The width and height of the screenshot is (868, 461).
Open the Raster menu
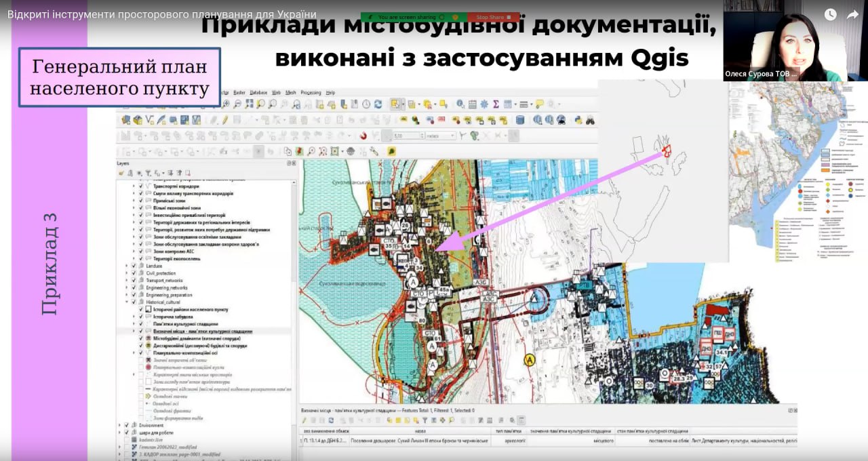tap(239, 92)
